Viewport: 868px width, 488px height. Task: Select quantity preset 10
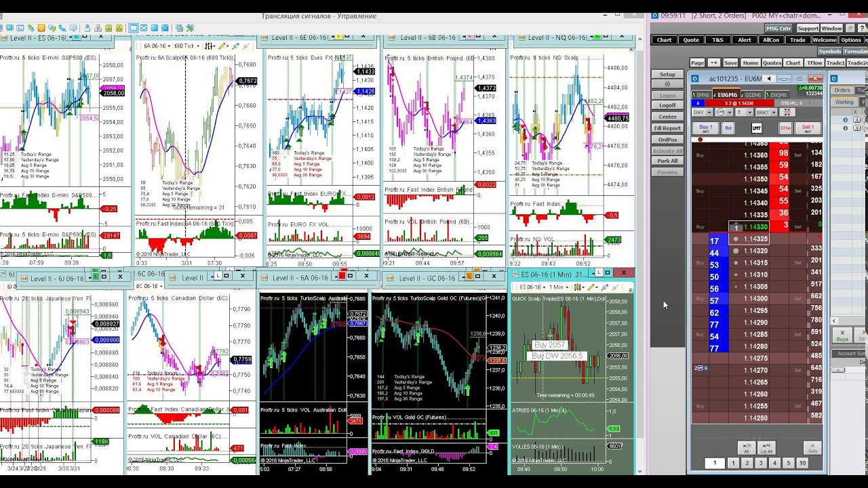(802, 463)
